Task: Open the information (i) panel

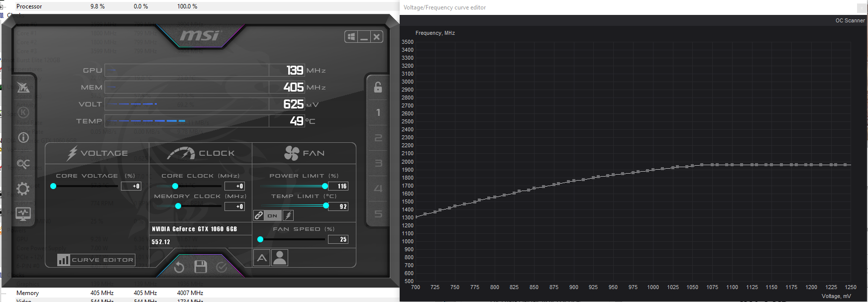Action: 23,138
